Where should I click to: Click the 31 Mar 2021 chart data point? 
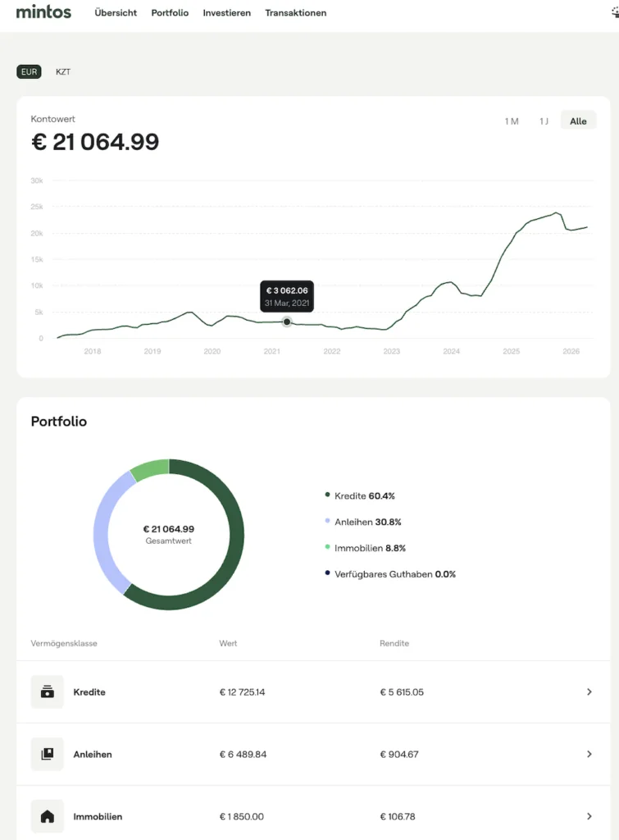[x=286, y=322]
